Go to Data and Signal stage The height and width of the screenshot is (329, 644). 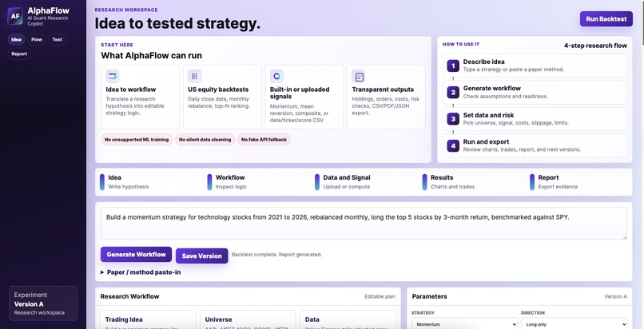point(364,182)
